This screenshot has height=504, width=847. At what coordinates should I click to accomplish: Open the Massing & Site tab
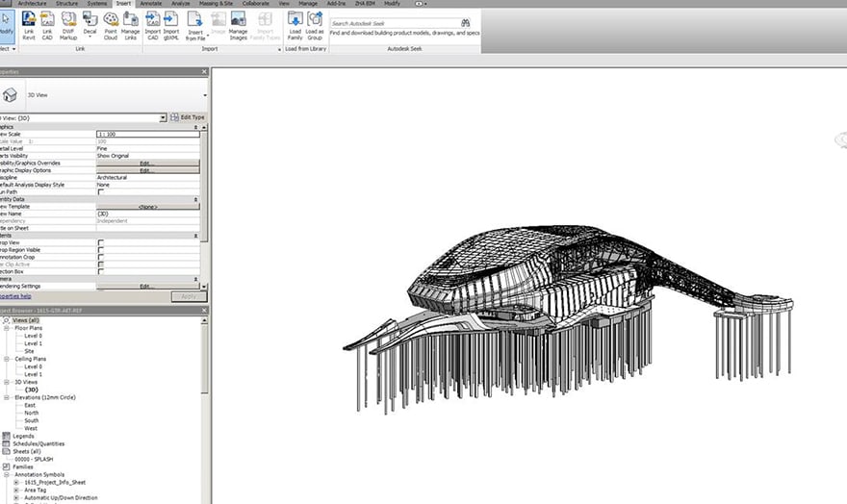pyautogui.click(x=216, y=4)
